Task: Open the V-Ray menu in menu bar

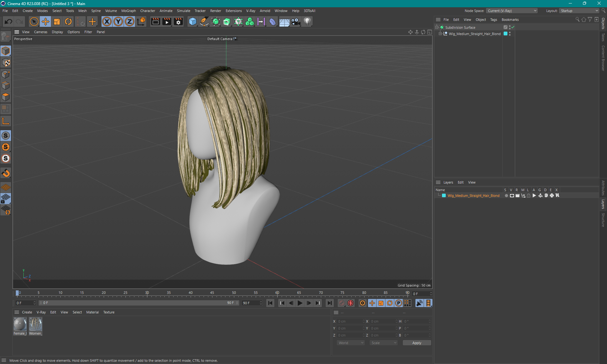Action: click(x=251, y=11)
